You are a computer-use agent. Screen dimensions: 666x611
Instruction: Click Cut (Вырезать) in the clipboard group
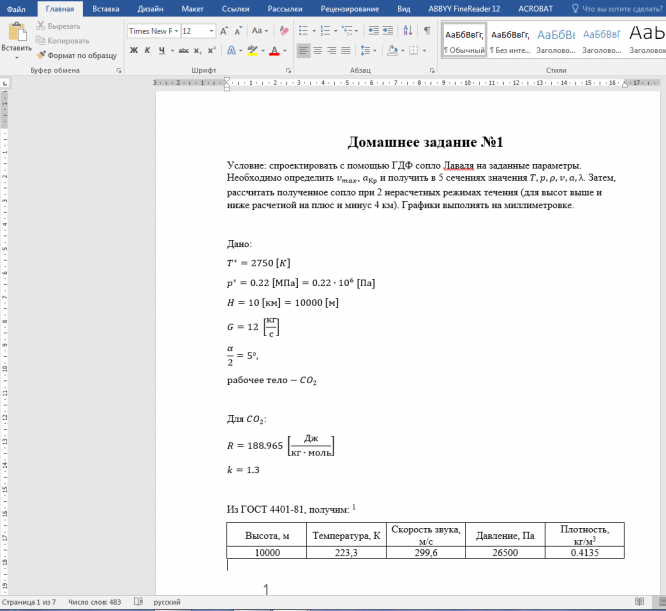(x=58, y=26)
